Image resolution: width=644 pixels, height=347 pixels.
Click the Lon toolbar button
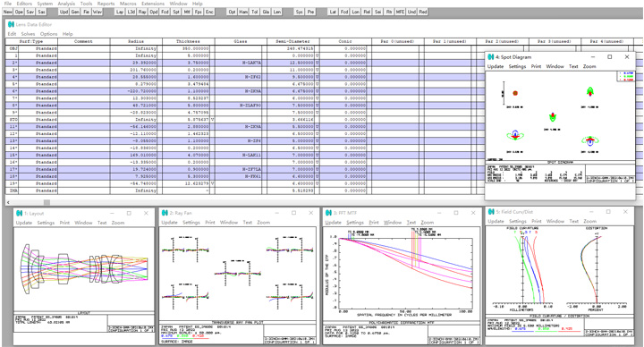pyautogui.click(x=355, y=12)
